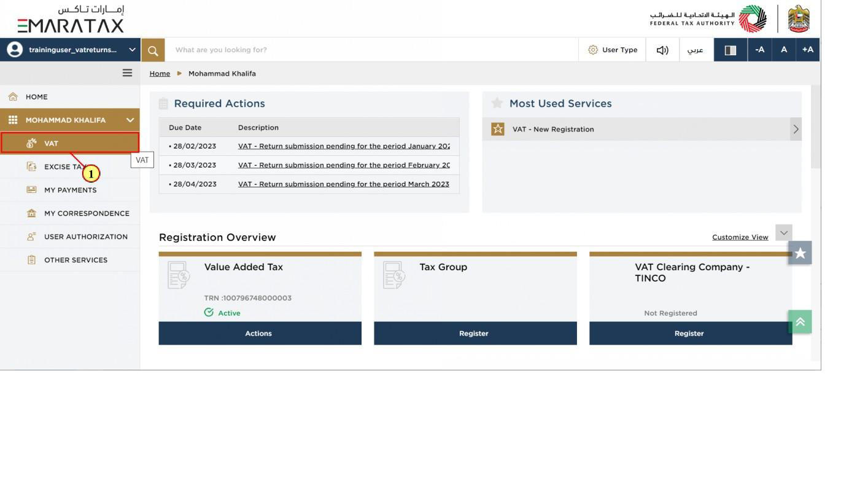Click the search magnifier icon

[x=153, y=50]
